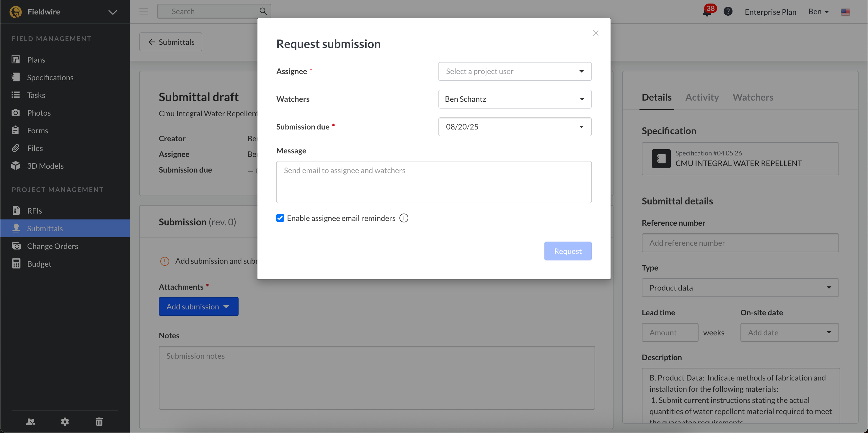
Task: Click the notifications bell icon
Action: click(x=707, y=12)
